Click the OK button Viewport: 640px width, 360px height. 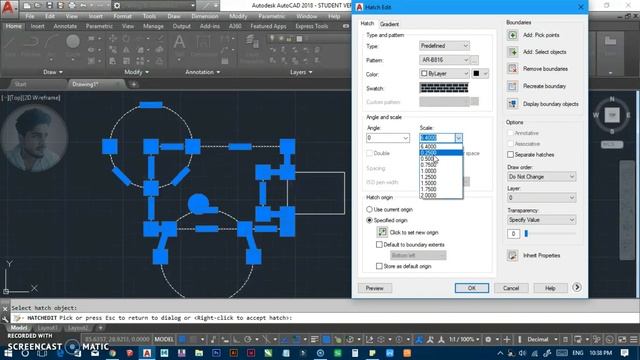click(x=471, y=288)
